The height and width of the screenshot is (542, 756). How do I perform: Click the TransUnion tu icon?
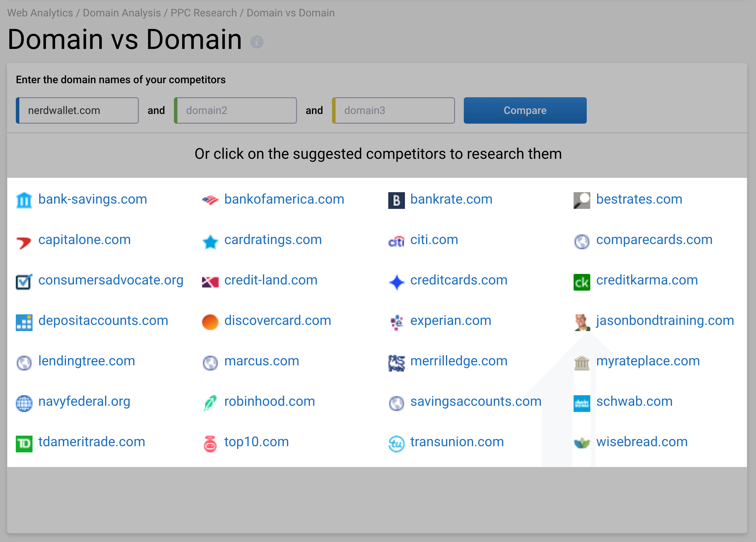coord(396,443)
